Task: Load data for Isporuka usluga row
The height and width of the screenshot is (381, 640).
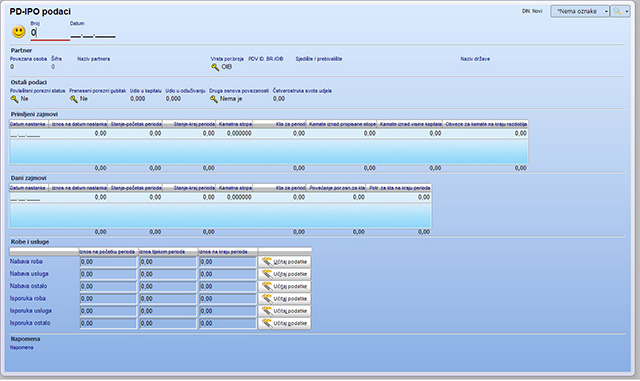Action: tap(284, 311)
